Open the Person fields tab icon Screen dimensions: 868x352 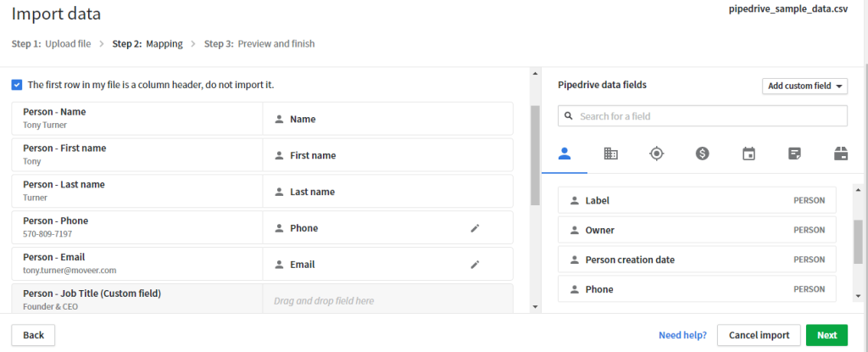click(x=565, y=154)
